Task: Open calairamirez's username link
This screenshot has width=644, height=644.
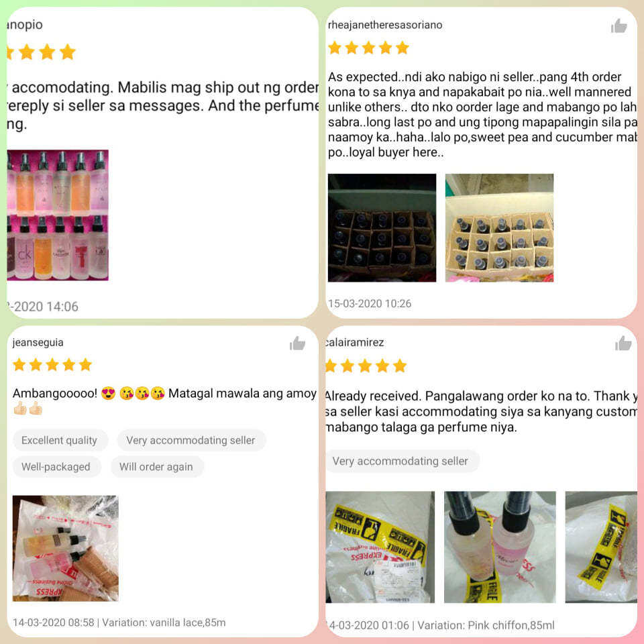Action: 354,343
